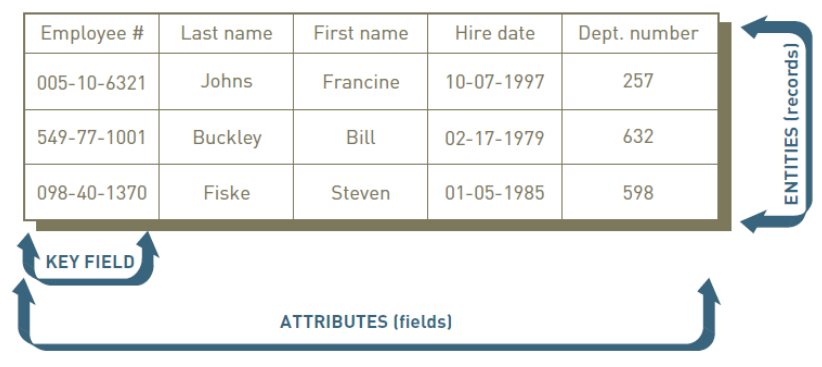Viewport: 822px width, 367px height.
Task: Select department number 257 cell
Action: point(639,82)
